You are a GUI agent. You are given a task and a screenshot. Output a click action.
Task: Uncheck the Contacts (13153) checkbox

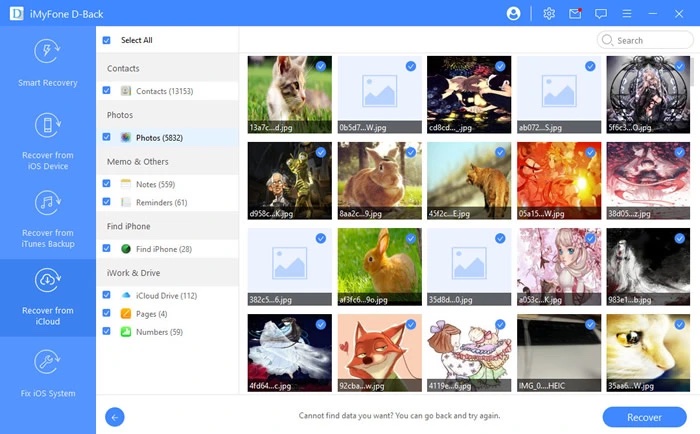pyautogui.click(x=106, y=90)
